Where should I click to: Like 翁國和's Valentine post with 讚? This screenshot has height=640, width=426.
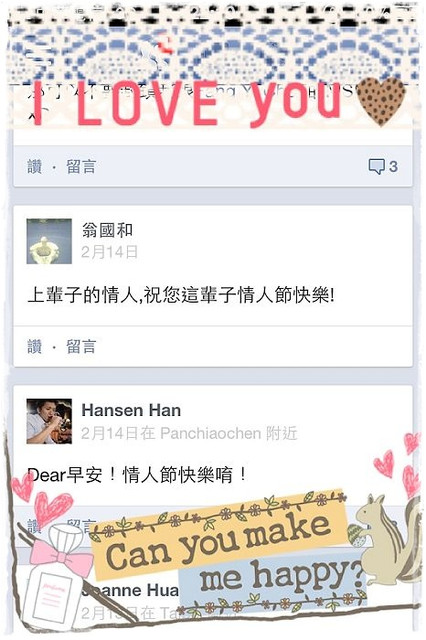pyautogui.click(x=35, y=347)
